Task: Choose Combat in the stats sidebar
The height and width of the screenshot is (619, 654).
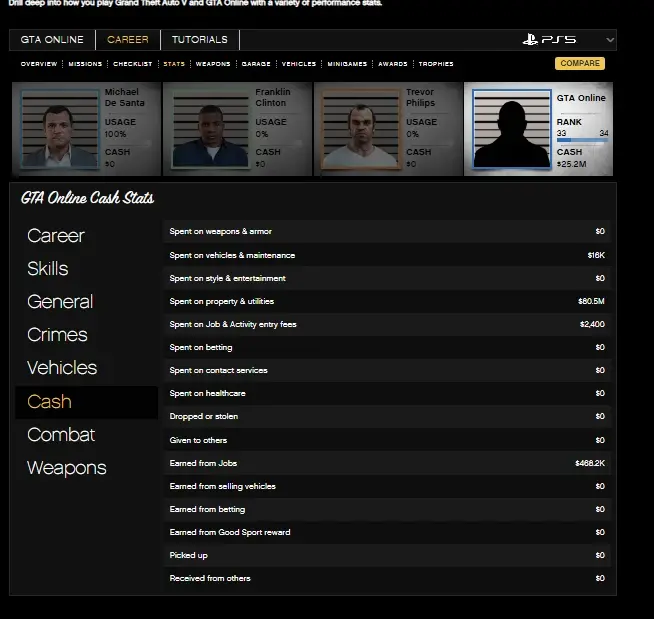Action: tap(61, 435)
